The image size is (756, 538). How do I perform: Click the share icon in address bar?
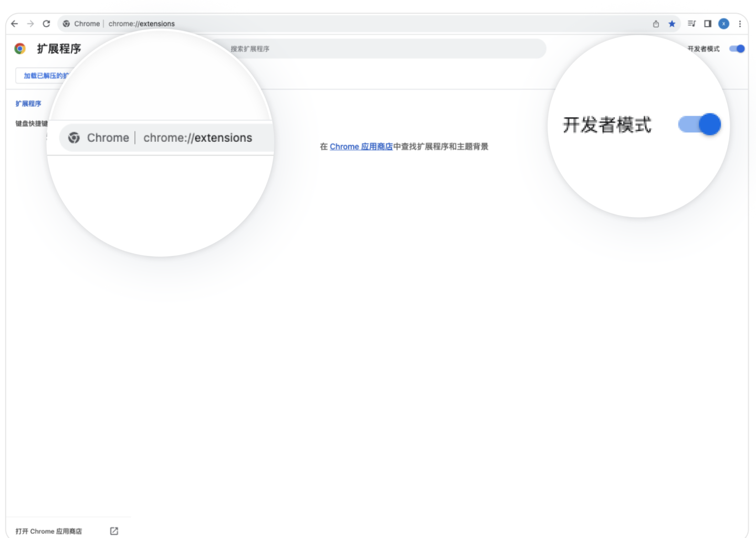pos(656,24)
